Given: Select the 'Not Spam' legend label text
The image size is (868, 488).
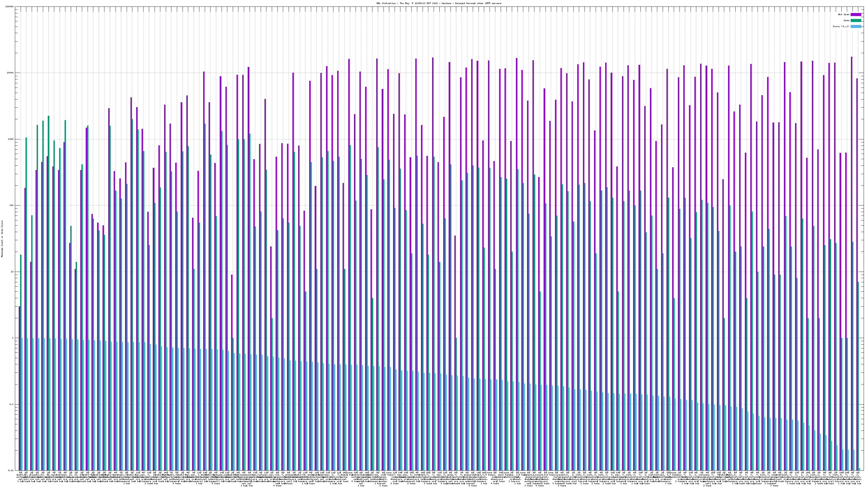Looking at the screenshot, I should point(844,14).
